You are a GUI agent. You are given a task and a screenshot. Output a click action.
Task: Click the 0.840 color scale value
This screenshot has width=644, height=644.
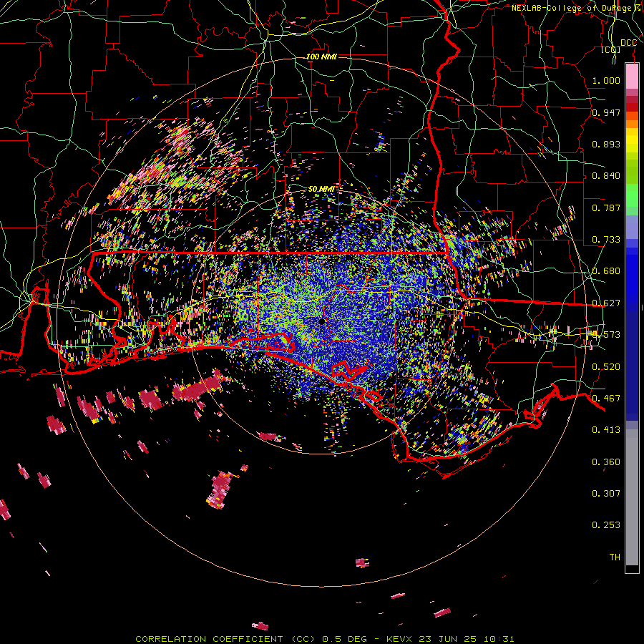pyautogui.click(x=606, y=176)
